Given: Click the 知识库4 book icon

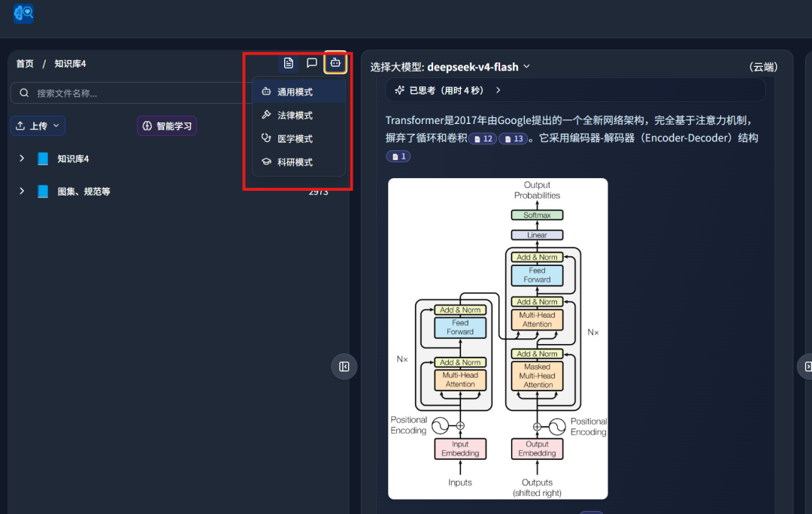Looking at the screenshot, I should coord(43,159).
